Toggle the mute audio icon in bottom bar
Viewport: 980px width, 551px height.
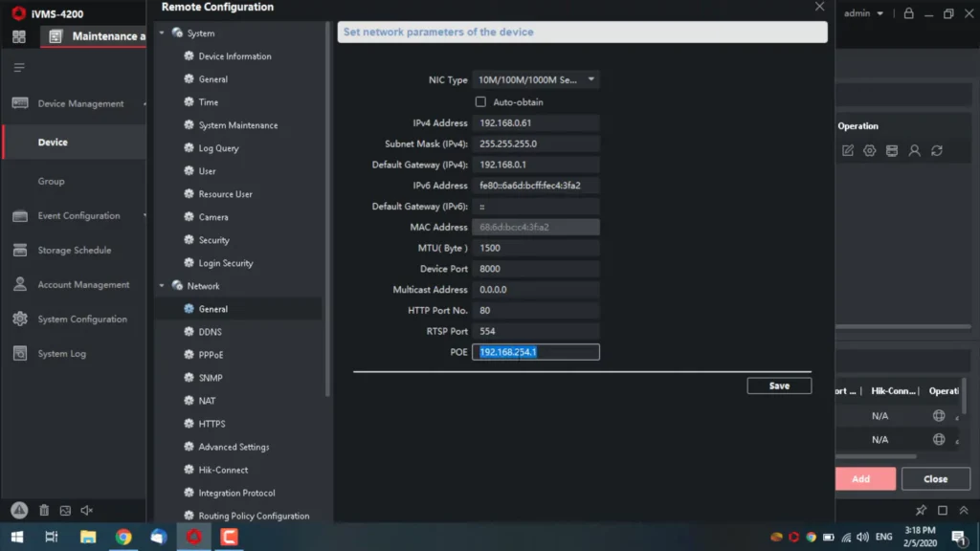pyautogui.click(x=86, y=511)
